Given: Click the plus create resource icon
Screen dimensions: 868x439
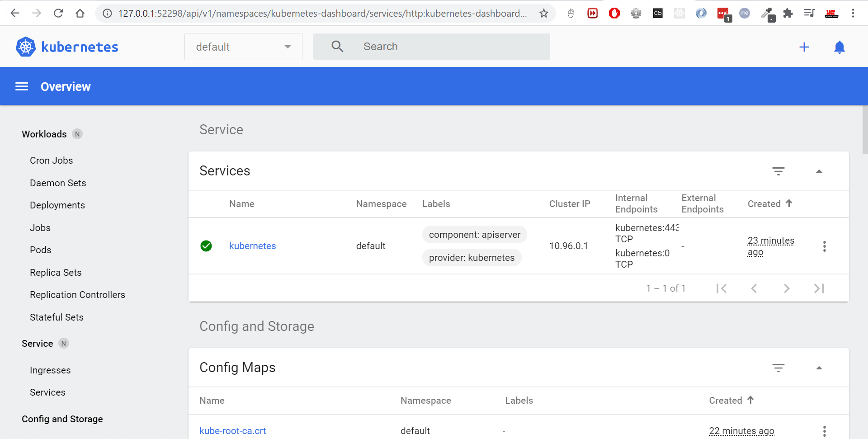Looking at the screenshot, I should pyautogui.click(x=804, y=47).
